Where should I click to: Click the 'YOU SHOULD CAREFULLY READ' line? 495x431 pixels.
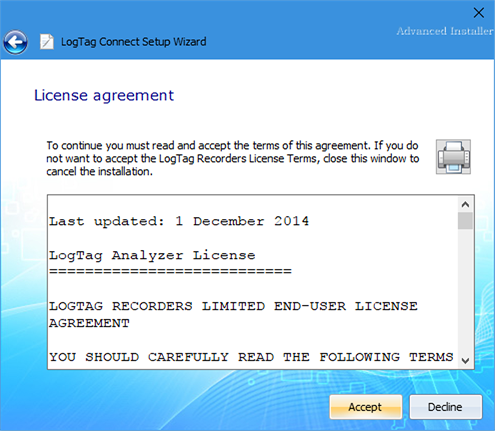coord(251,357)
